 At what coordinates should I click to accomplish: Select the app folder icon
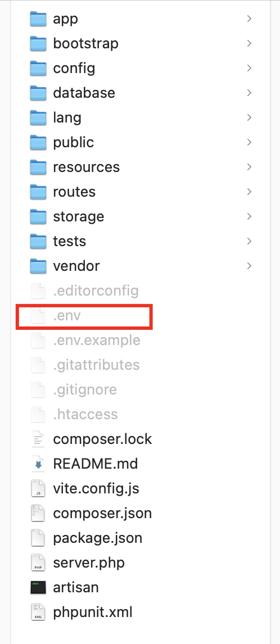pyautogui.click(x=38, y=19)
